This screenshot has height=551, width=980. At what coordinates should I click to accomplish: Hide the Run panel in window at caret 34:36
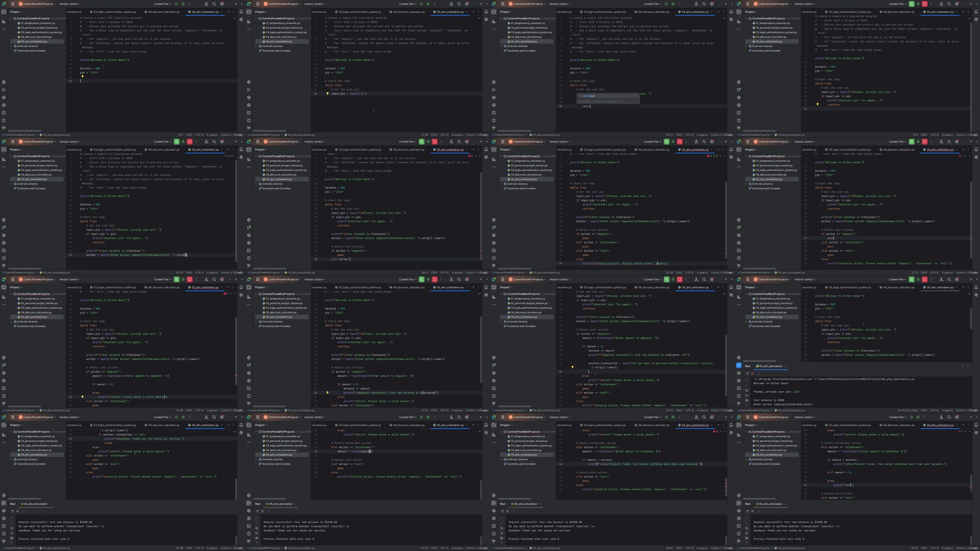click(x=968, y=366)
